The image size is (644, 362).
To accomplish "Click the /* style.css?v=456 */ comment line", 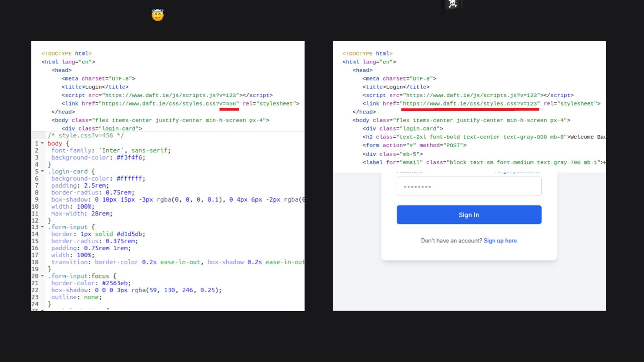I will click(x=86, y=135).
